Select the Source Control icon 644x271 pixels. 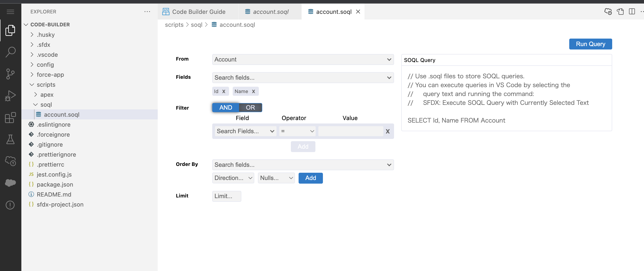click(10, 74)
